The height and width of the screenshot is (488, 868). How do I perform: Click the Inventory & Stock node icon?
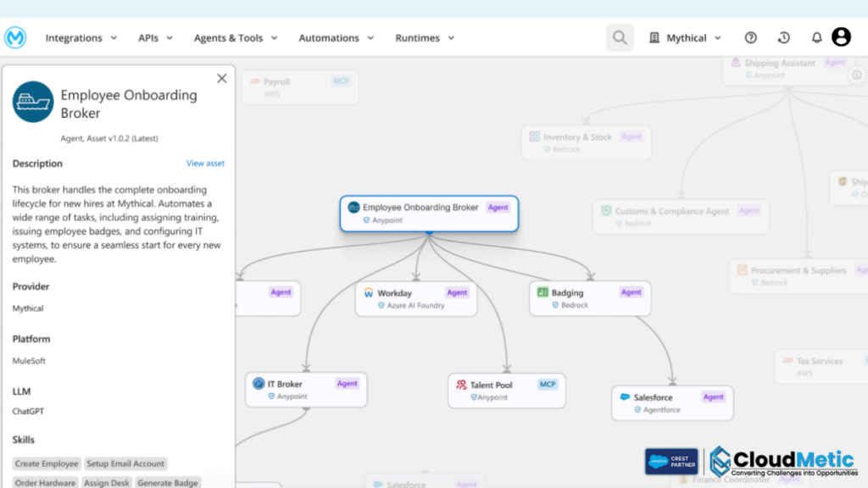pyautogui.click(x=534, y=136)
